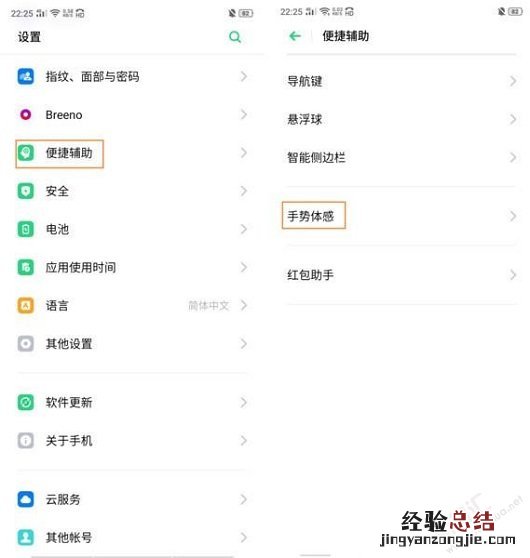Tap the orange 语言 language icon
This screenshot has width=530, height=558.
[26, 305]
